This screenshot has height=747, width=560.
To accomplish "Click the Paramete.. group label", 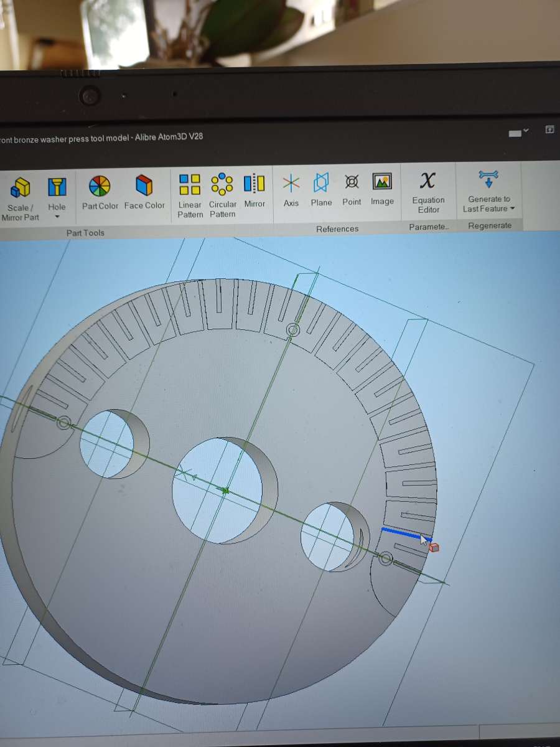I will (428, 227).
